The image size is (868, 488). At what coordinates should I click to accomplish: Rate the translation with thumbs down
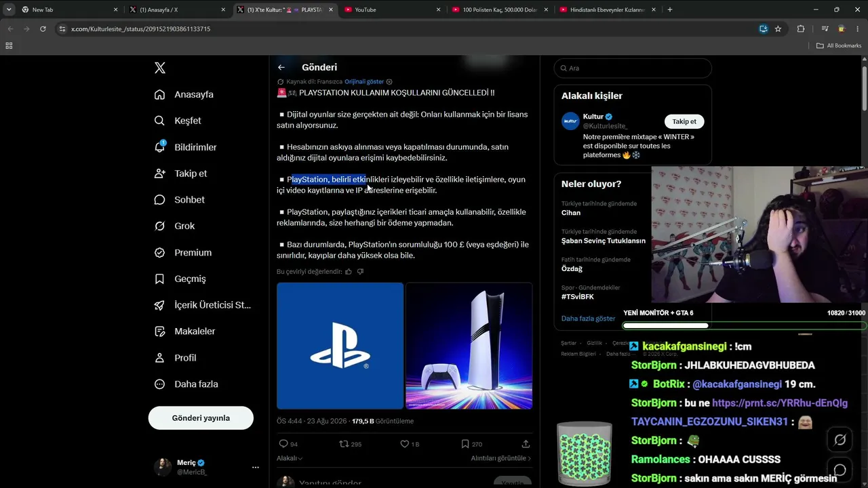click(x=360, y=272)
